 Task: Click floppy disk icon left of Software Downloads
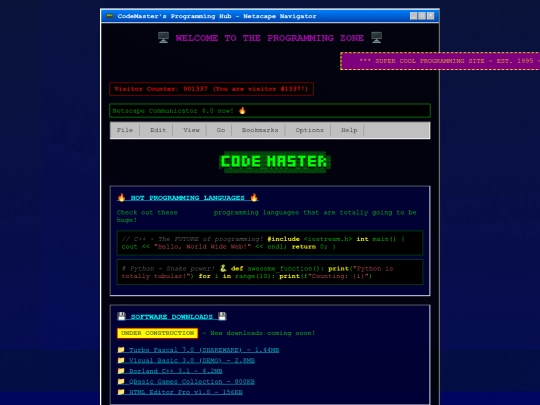click(x=122, y=316)
